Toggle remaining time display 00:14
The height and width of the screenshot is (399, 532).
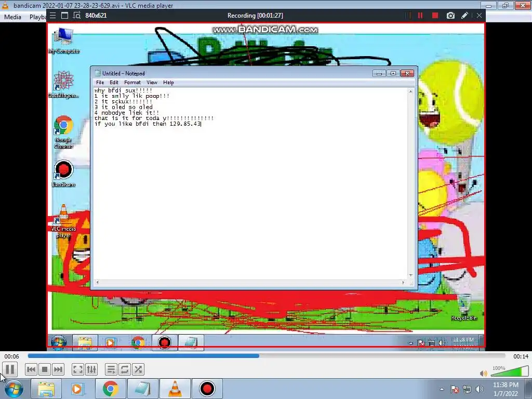521,356
